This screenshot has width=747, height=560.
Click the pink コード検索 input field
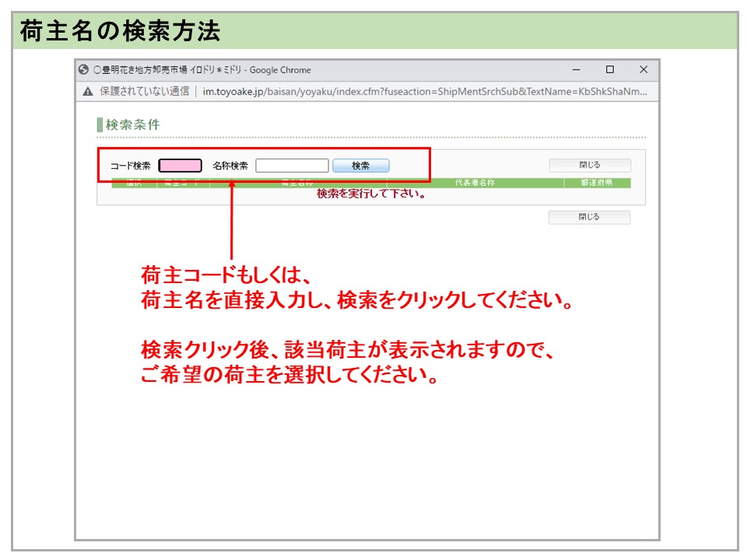[180, 166]
